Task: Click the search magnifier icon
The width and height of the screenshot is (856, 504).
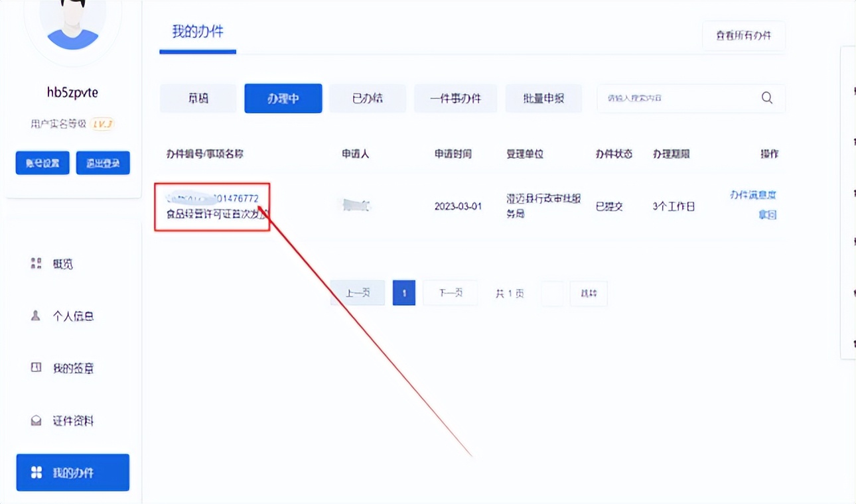Action: 766,97
